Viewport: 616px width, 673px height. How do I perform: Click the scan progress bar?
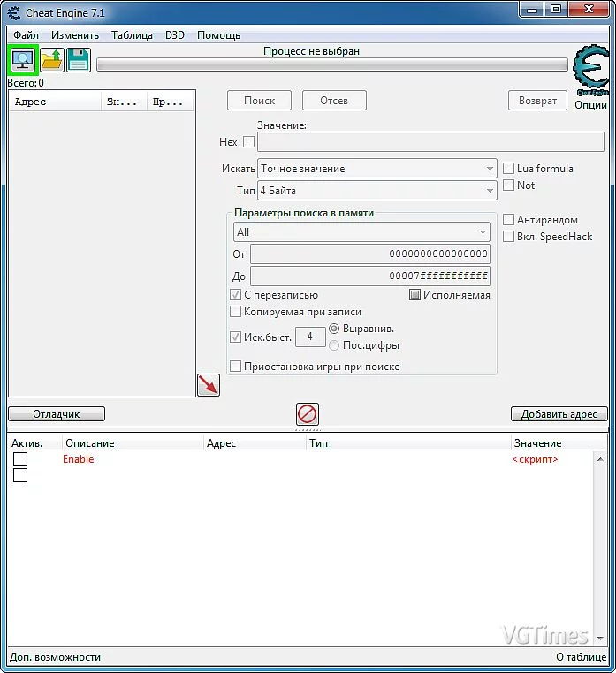click(331, 64)
